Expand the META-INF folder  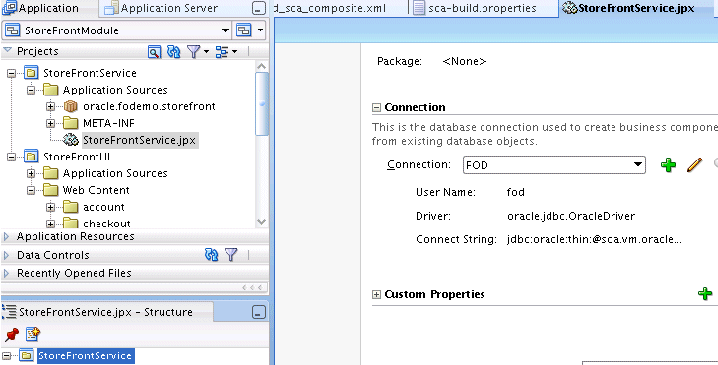tap(50, 124)
